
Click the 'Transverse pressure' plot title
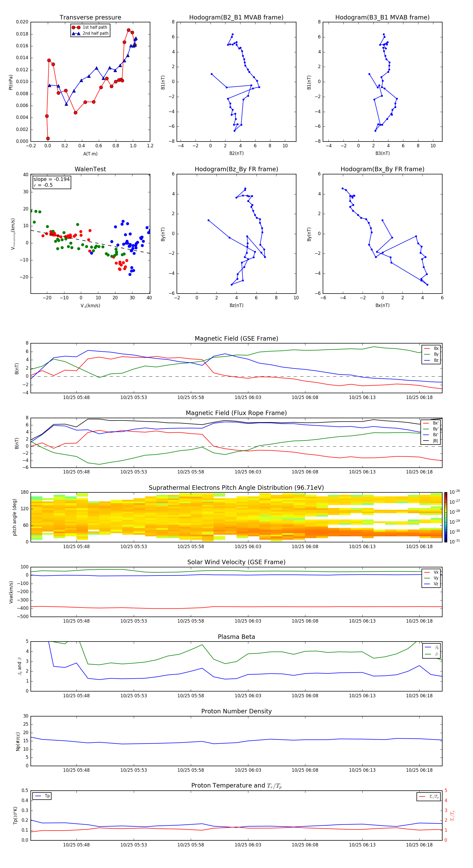pos(90,18)
